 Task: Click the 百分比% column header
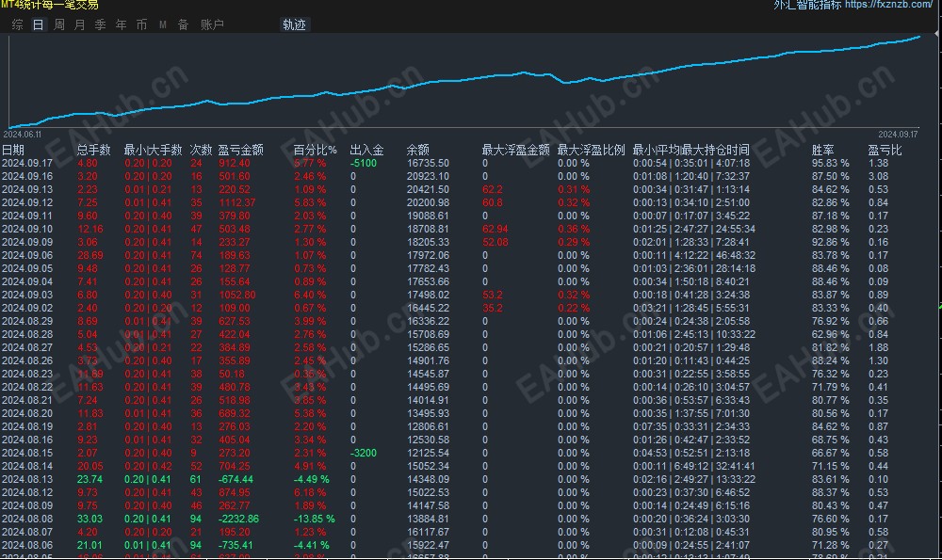click(315, 150)
